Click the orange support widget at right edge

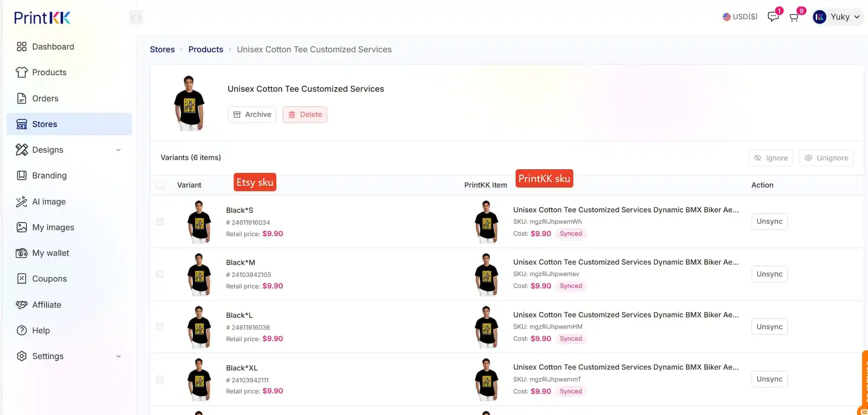pyautogui.click(x=864, y=383)
